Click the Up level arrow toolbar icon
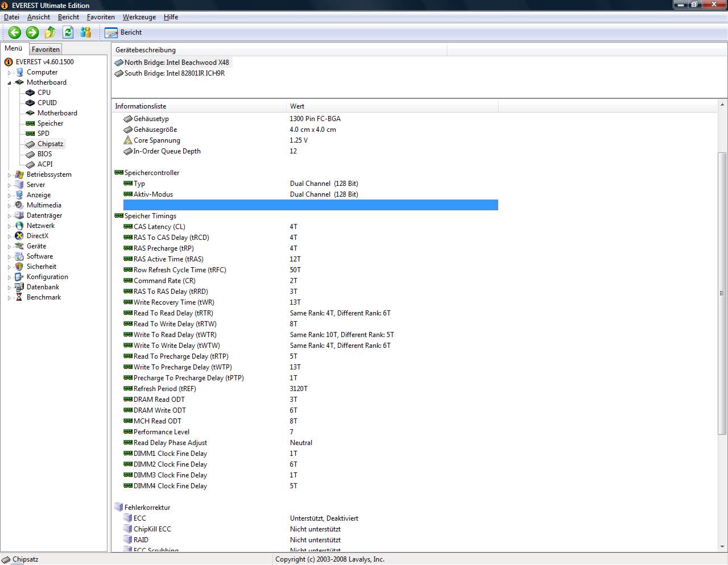 pyautogui.click(x=50, y=32)
